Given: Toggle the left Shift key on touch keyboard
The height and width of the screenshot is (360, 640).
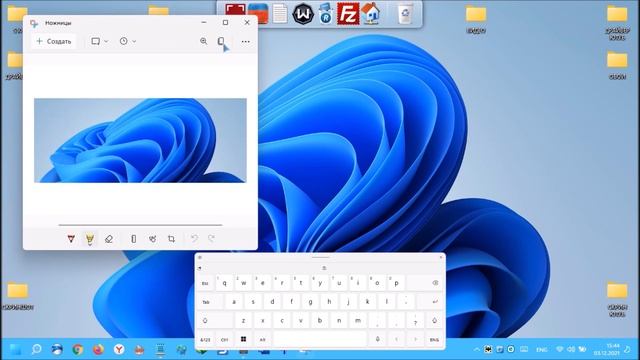Looking at the screenshot, I should click(215, 320).
